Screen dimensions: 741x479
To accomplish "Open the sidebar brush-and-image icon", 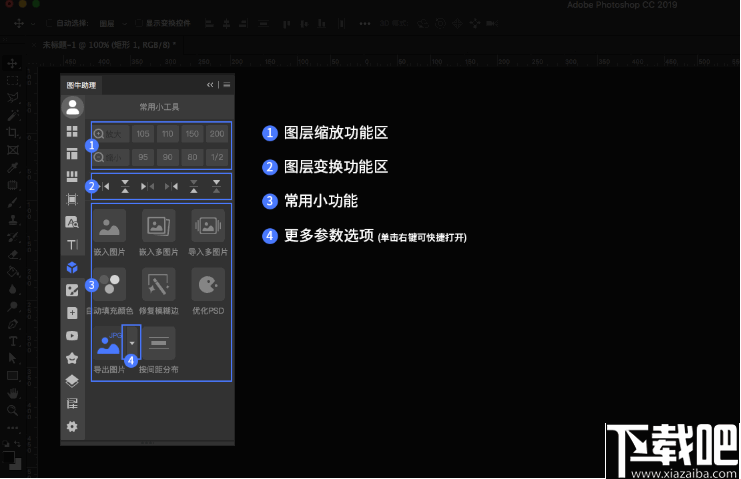I will [x=72, y=290].
